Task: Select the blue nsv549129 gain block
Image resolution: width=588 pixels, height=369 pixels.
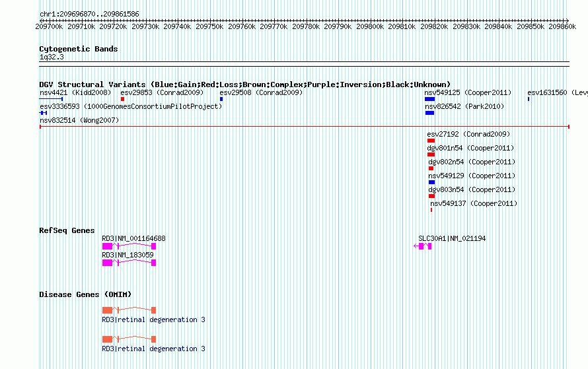Action: point(431,182)
